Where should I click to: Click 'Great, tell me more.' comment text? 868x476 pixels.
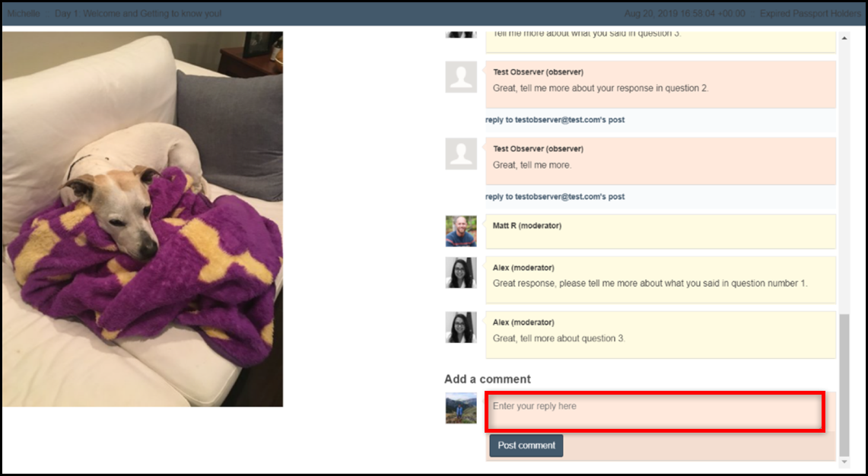click(x=532, y=165)
